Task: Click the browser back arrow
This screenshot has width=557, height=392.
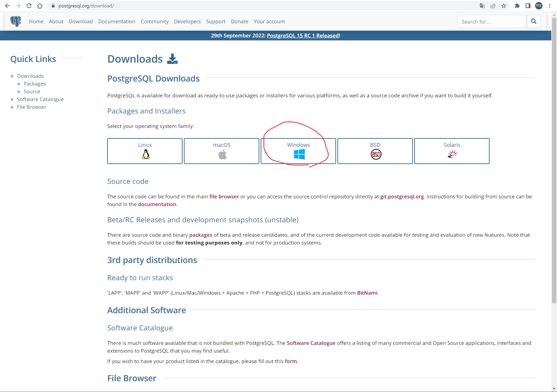Action: point(7,6)
